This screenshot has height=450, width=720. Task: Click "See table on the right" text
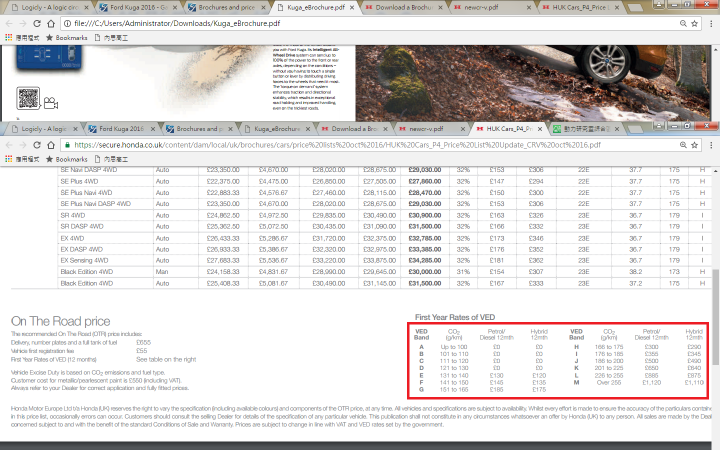point(166,360)
